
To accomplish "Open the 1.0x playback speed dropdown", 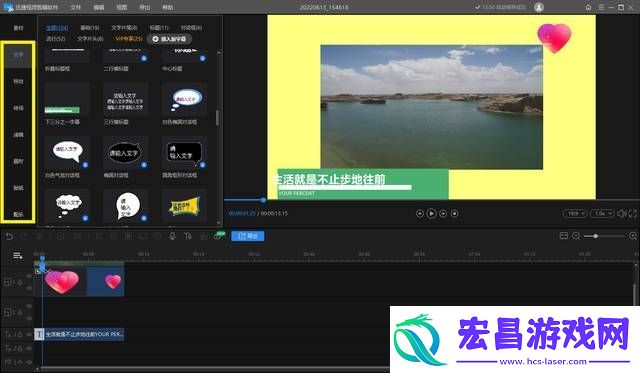I will point(602,213).
